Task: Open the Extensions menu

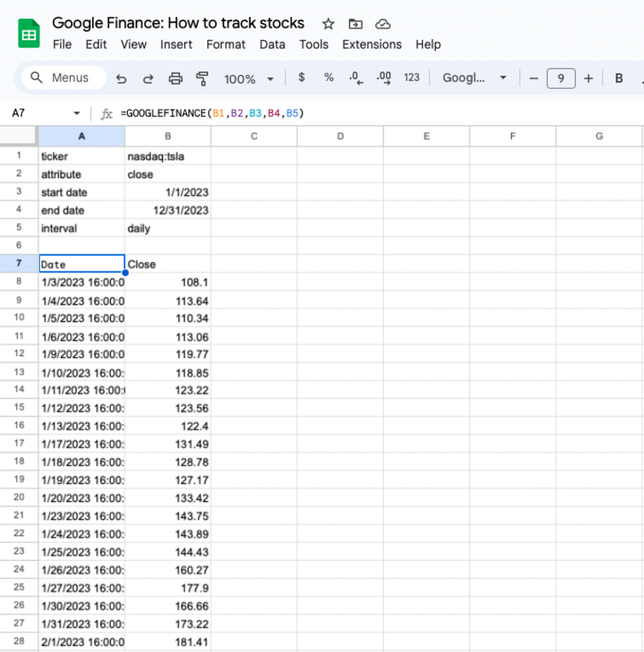Action: click(x=372, y=44)
